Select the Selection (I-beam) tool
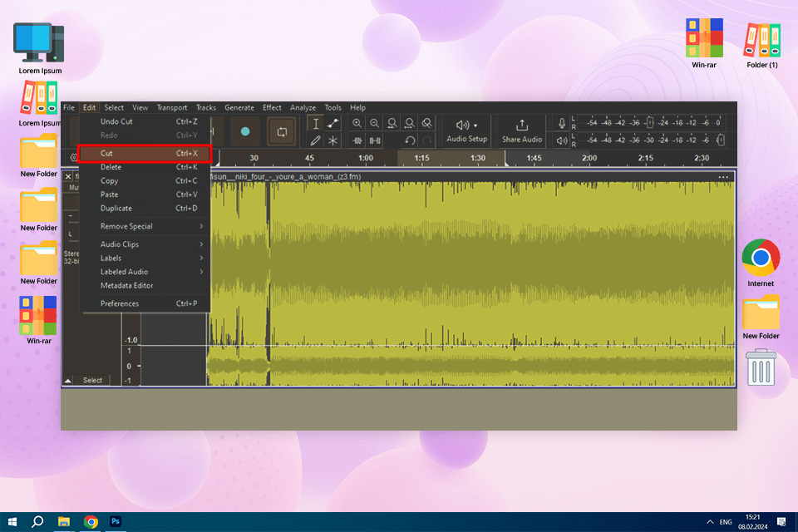The width and height of the screenshot is (798, 532). [316, 123]
